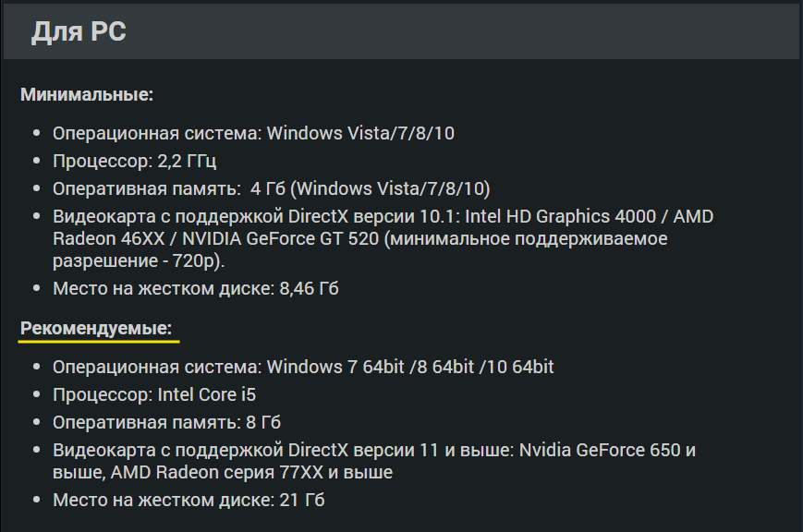Select the "Минимальные:" heading

coord(87,95)
